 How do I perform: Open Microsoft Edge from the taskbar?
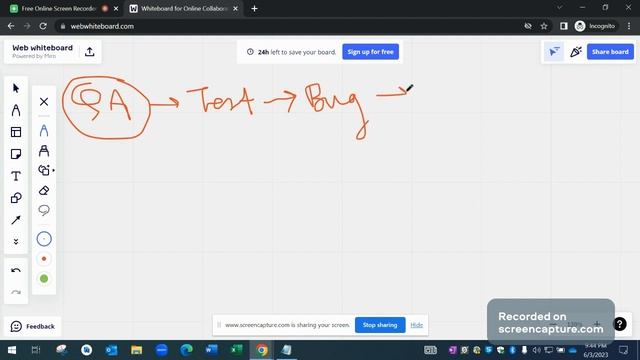(187, 350)
